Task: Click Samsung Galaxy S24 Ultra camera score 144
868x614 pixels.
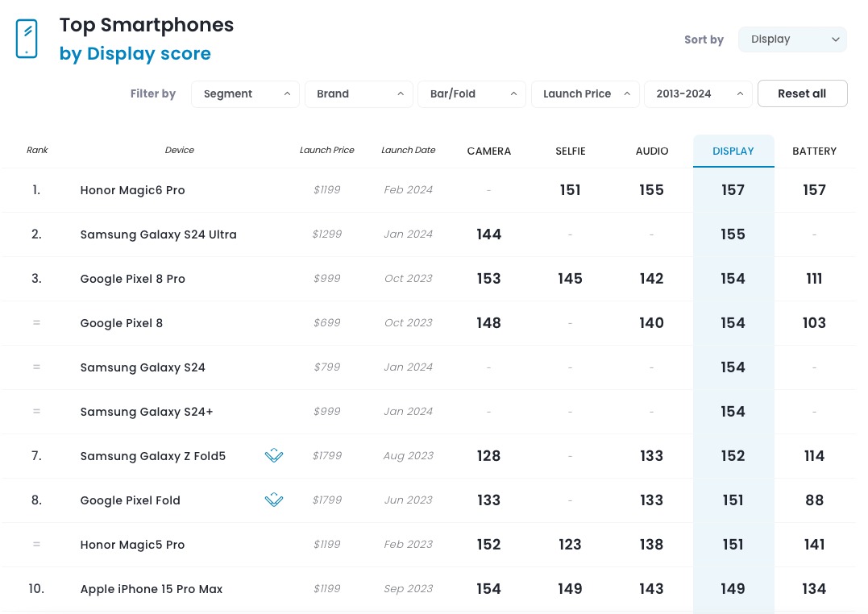Action: tap(488, 234)
